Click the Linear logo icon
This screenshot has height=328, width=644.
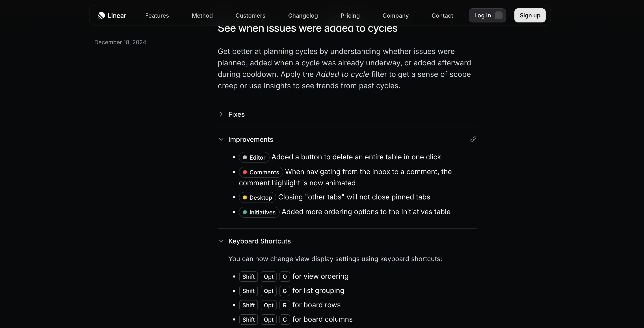point(101,15)
